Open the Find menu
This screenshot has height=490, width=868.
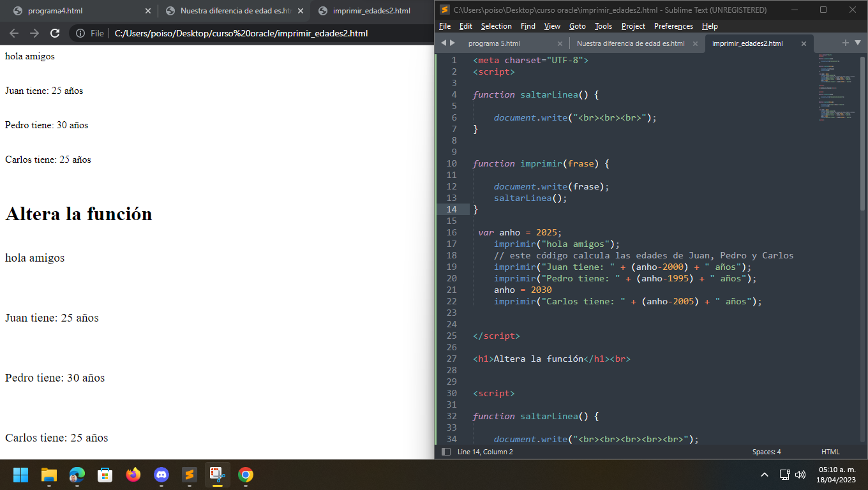[x=528, y=26]
